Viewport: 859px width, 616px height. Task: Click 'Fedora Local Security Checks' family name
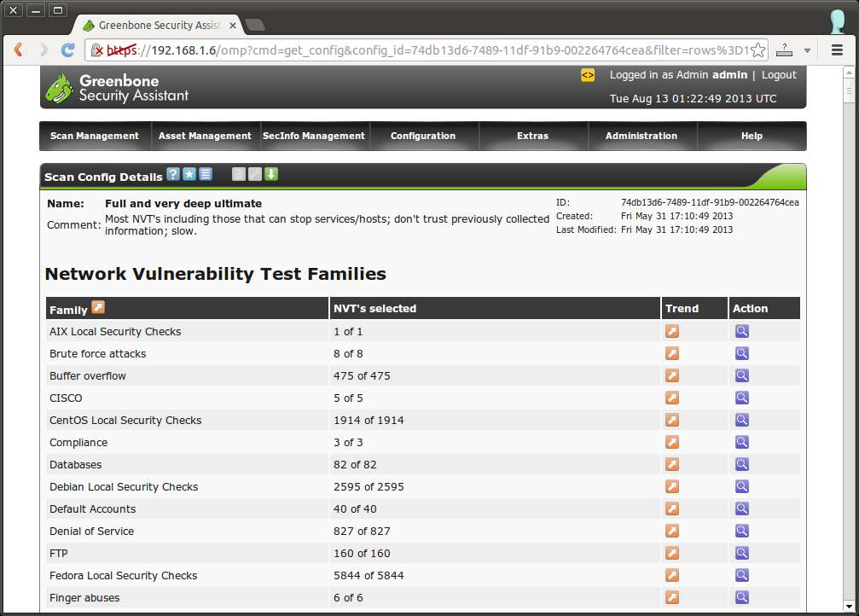[123, 575]
